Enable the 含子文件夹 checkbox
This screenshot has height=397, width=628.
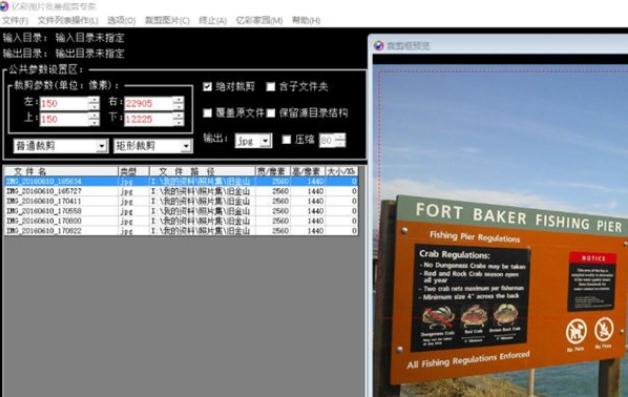271,87
